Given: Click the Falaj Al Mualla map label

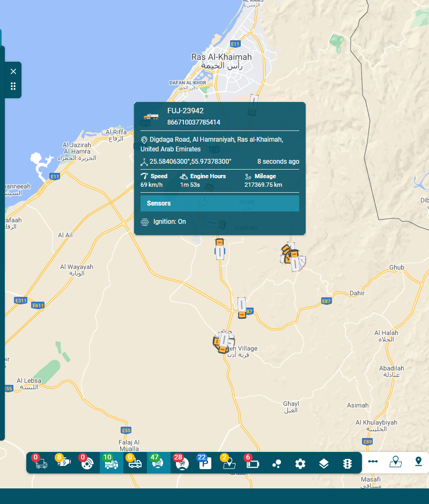Looking at the screenshot, I should pyautogui.click(x=129, y=445).
